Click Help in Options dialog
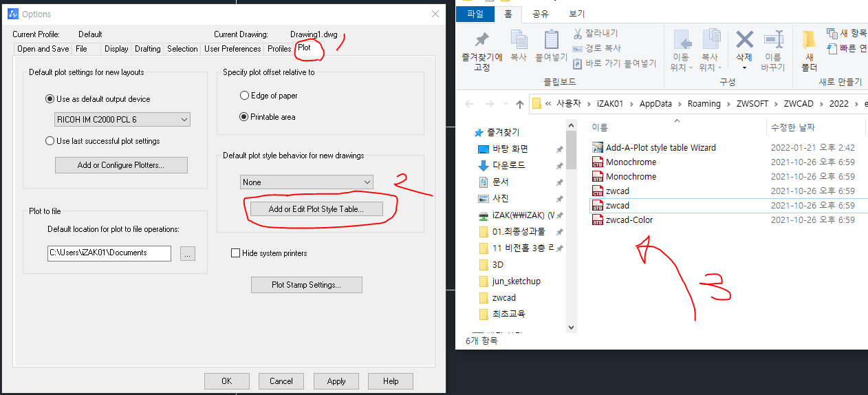 point(391,381)
